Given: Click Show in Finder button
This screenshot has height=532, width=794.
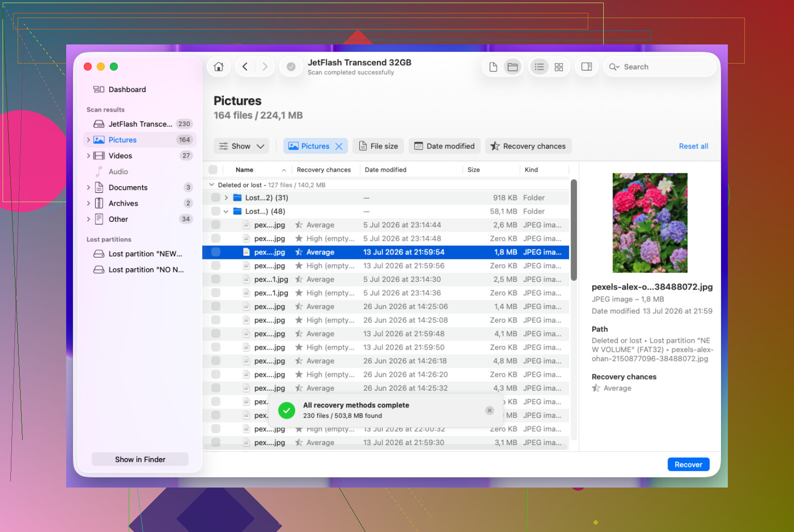Looking at the screenshot, I should tap(140, 460).
